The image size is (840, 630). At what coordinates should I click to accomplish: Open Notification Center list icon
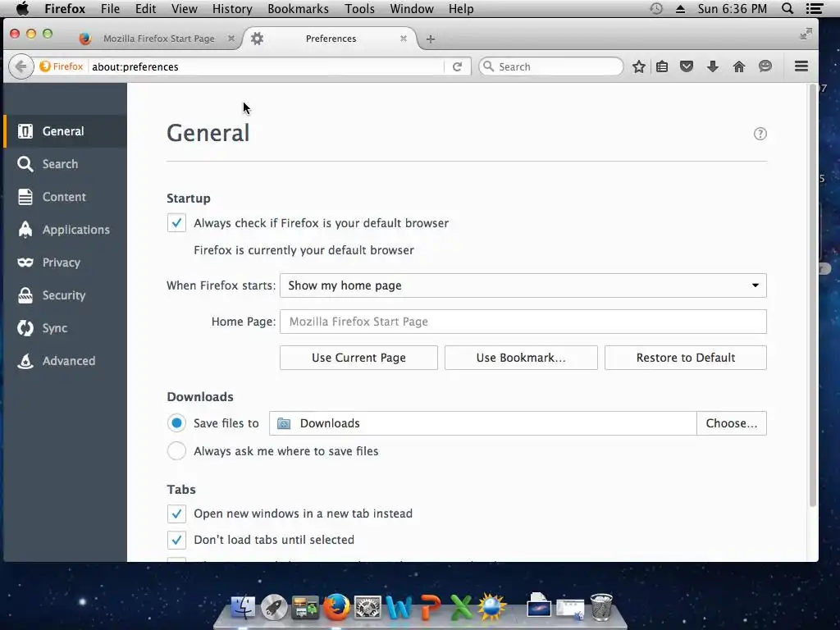coord(815,8)
